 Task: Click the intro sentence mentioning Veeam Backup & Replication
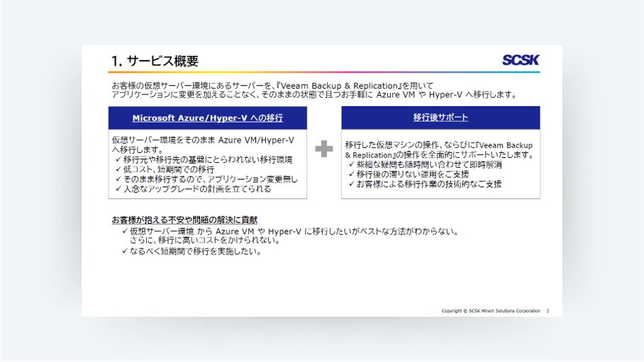(273, 86)
